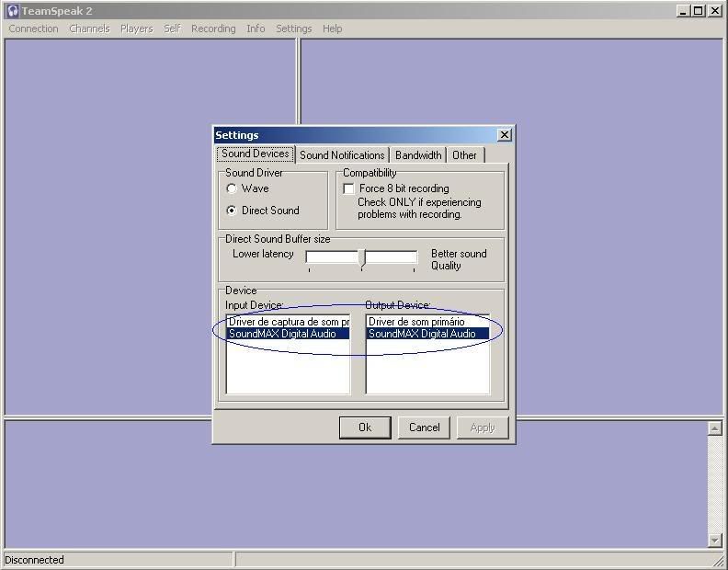Select SoundMAX Digital Audio output device
Image resolution: width=728 pixels, height=570 pixels.
coord(427,334)
